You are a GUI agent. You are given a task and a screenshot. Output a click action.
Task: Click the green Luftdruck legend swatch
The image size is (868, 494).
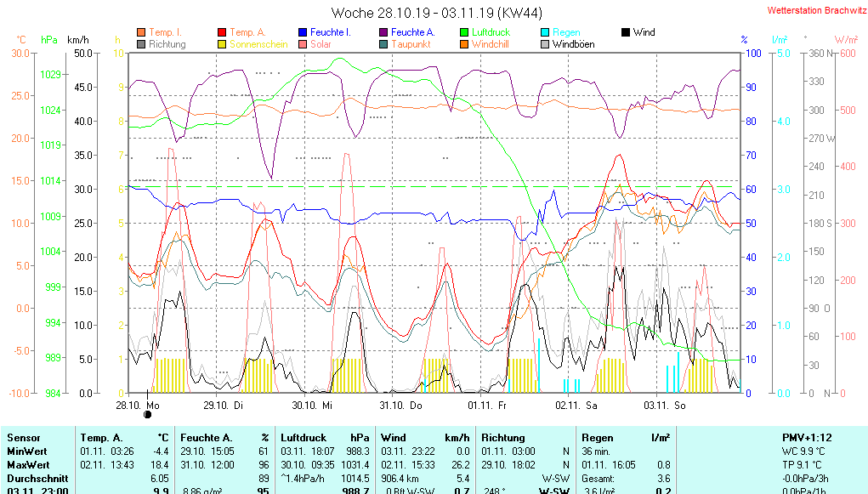tap(464, 32)
